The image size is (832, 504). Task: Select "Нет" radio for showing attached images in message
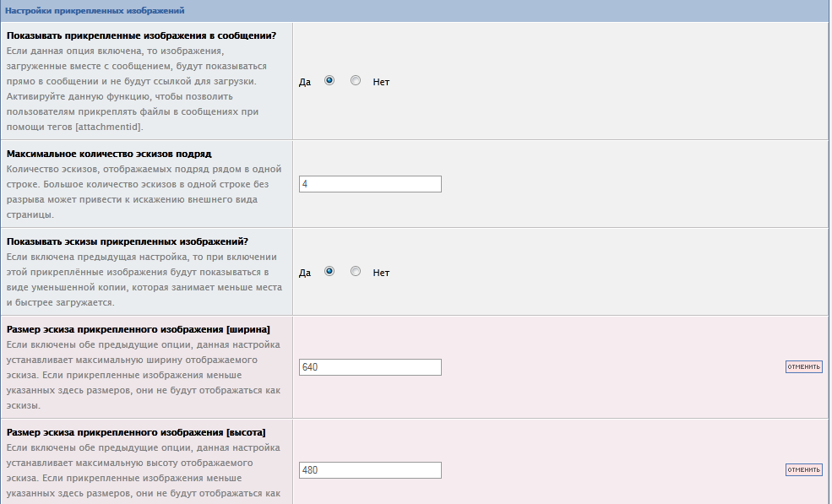(356, 81)
